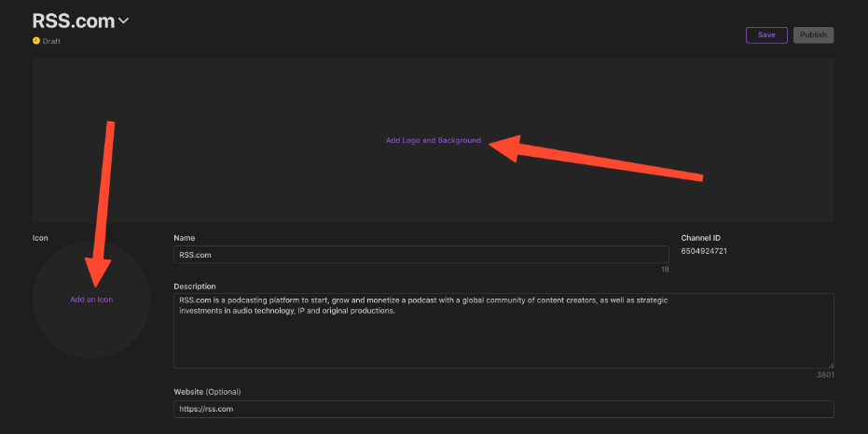Screen dimensions: 868x434
Task: Click the Name label
Action: (x=185, y=238)
